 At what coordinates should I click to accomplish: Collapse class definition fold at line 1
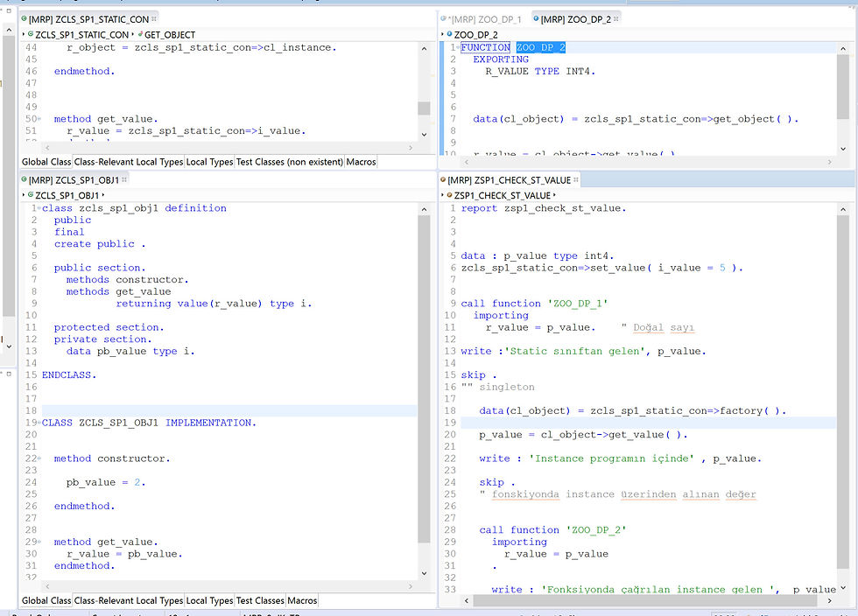tap(39, 208)
